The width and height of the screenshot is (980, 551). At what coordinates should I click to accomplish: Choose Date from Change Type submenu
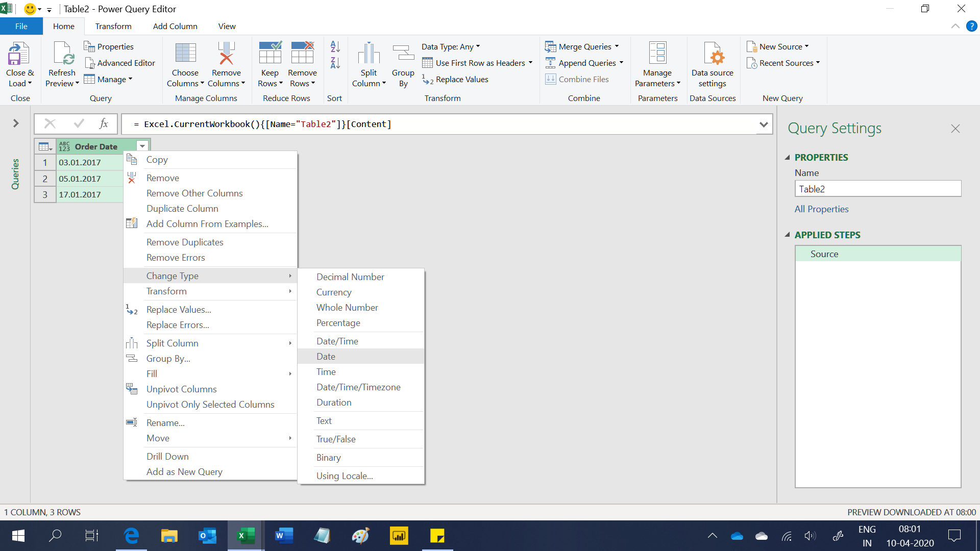(361, 356)
